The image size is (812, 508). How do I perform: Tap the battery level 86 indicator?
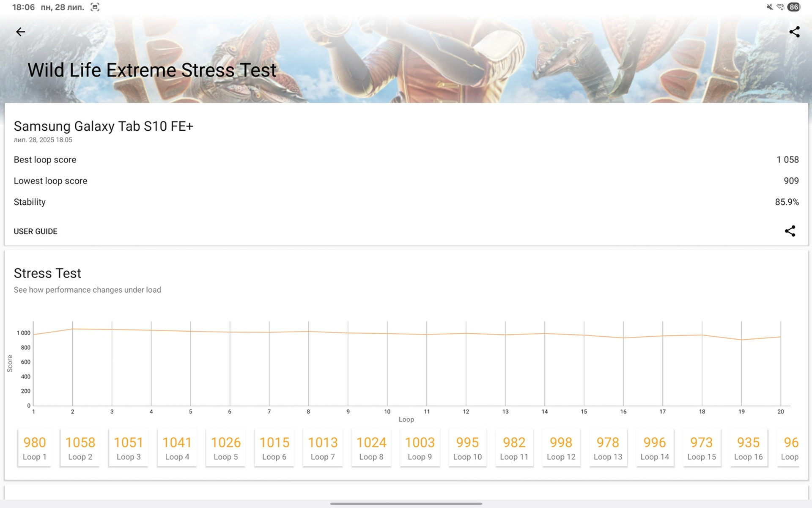794,7
